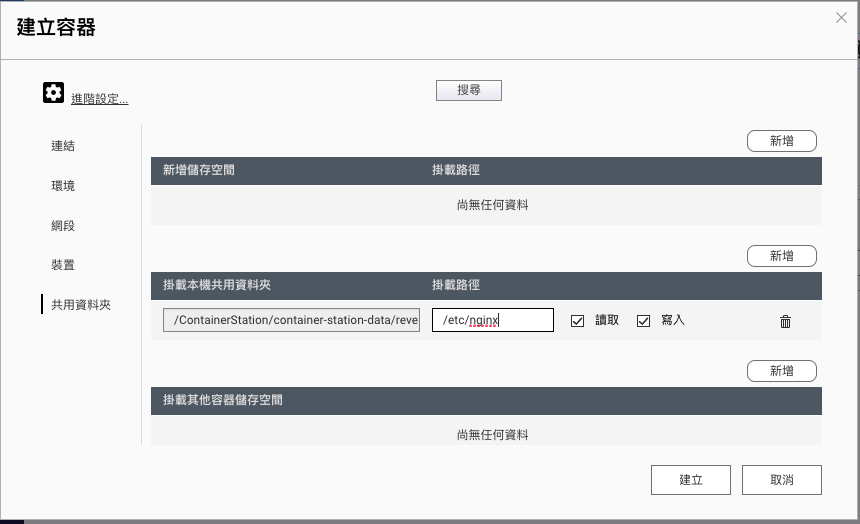
Task: Click 新增 above the 新增儲存空間 table
Action: tap(782, 141)
